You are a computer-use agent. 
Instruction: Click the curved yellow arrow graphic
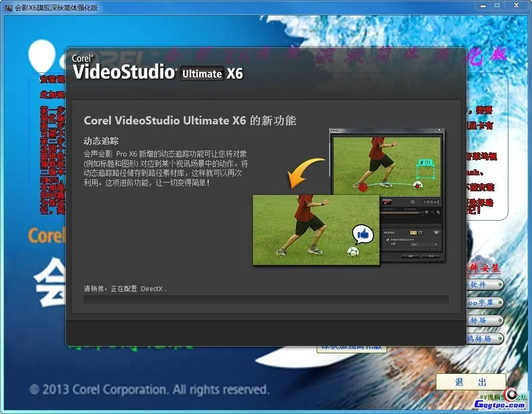(x=306, y=173)
